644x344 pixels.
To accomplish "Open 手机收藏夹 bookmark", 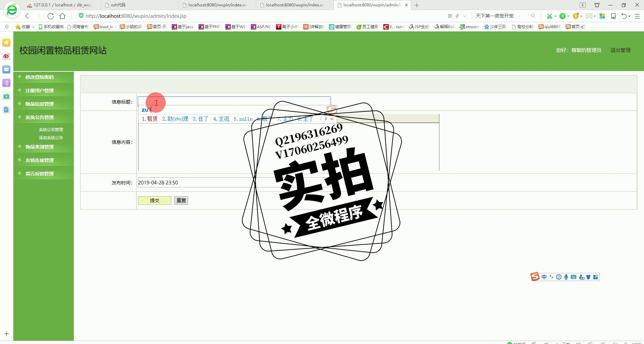I will (x=51, y=27).
